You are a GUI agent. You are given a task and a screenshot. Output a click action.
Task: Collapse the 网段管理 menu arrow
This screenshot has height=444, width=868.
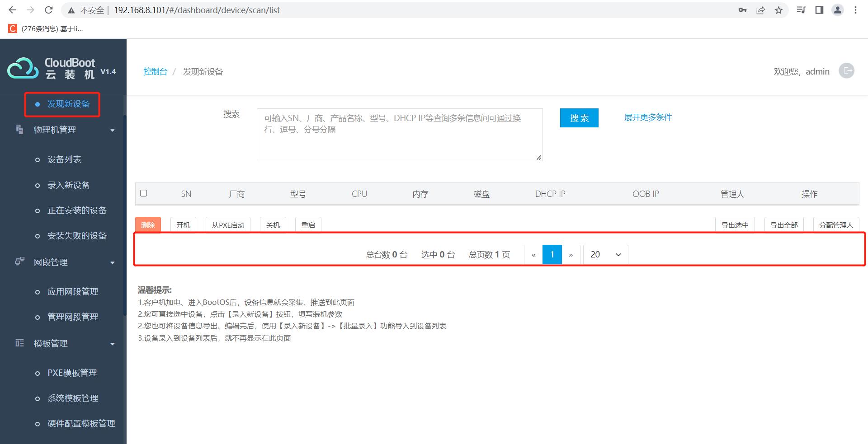113,262
